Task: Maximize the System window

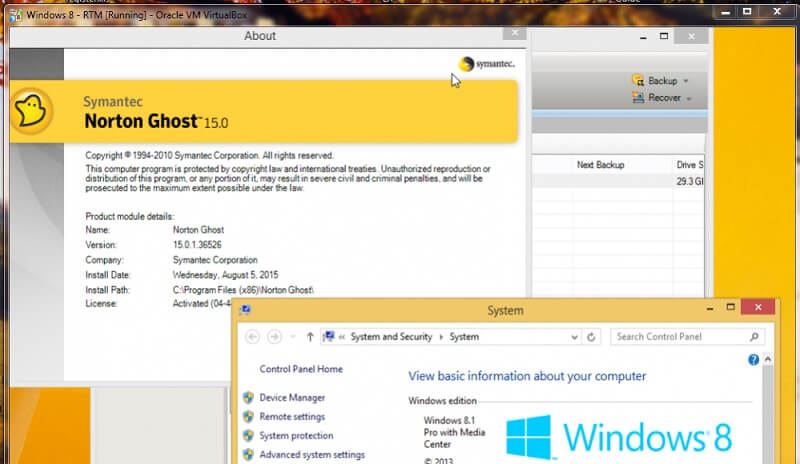Action: [731, 307]
